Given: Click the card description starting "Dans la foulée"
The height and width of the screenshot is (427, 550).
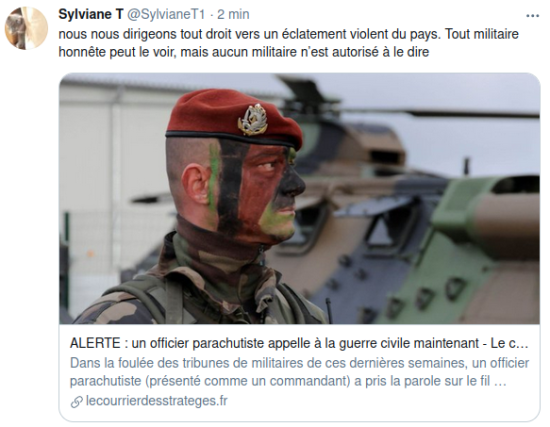Looking at the screenshot, I should 299,372.
